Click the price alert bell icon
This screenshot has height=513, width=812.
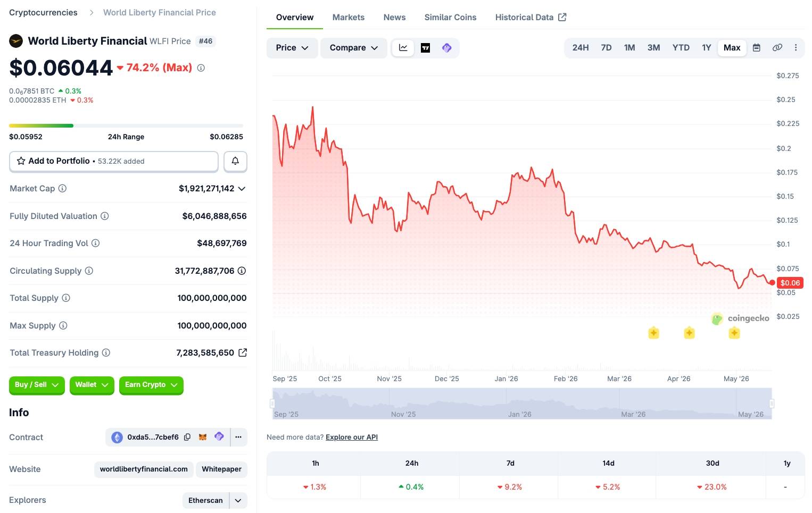[235, 161]
